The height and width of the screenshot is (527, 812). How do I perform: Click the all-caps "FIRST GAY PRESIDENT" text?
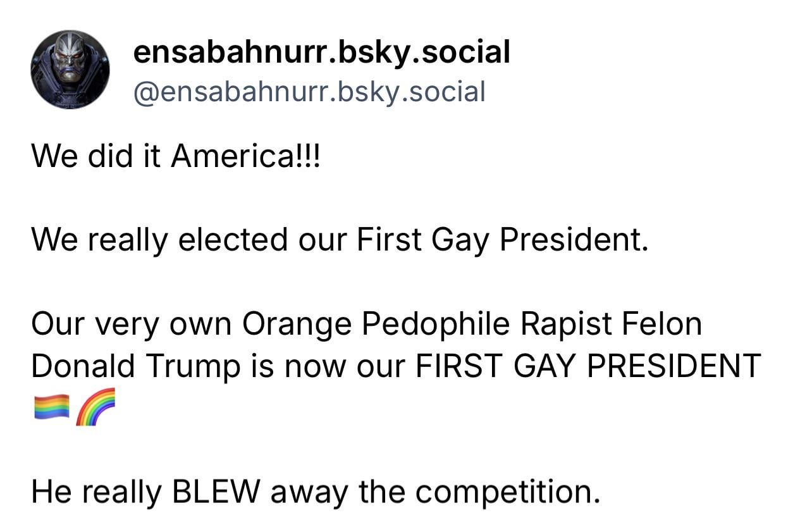pos(587,366)
